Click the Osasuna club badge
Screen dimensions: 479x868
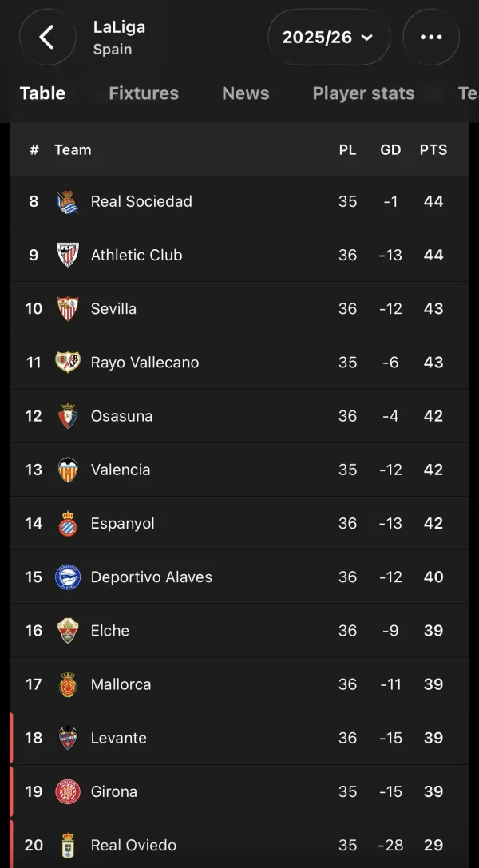click(68, 416)
